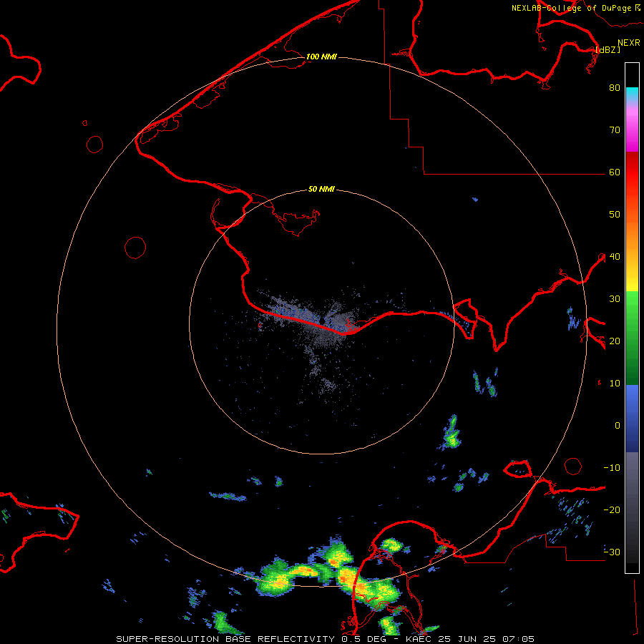Screen dimensions: 644x644
Task: Click the 50 NMI range ring label
Action: pyautogui.click(x=321, y=190)
